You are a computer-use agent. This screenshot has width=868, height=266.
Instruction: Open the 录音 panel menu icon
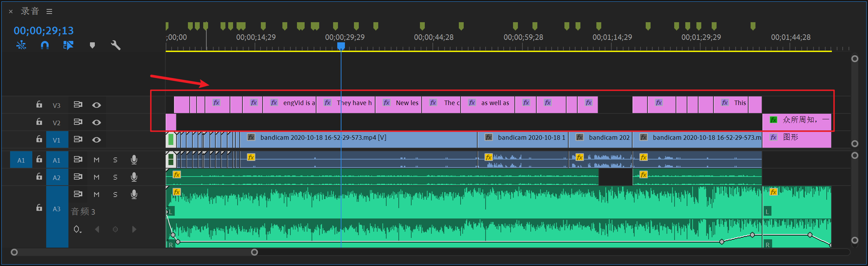click(x=49, y=11)
